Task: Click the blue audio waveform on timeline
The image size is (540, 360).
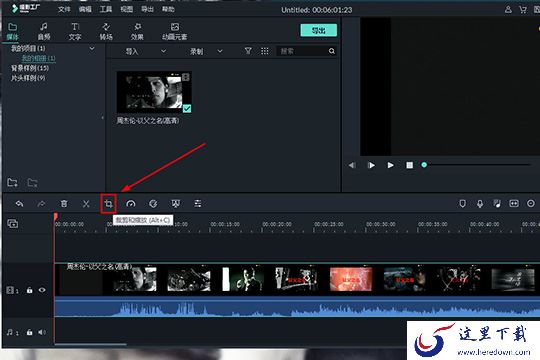Action: coord(297,307)
